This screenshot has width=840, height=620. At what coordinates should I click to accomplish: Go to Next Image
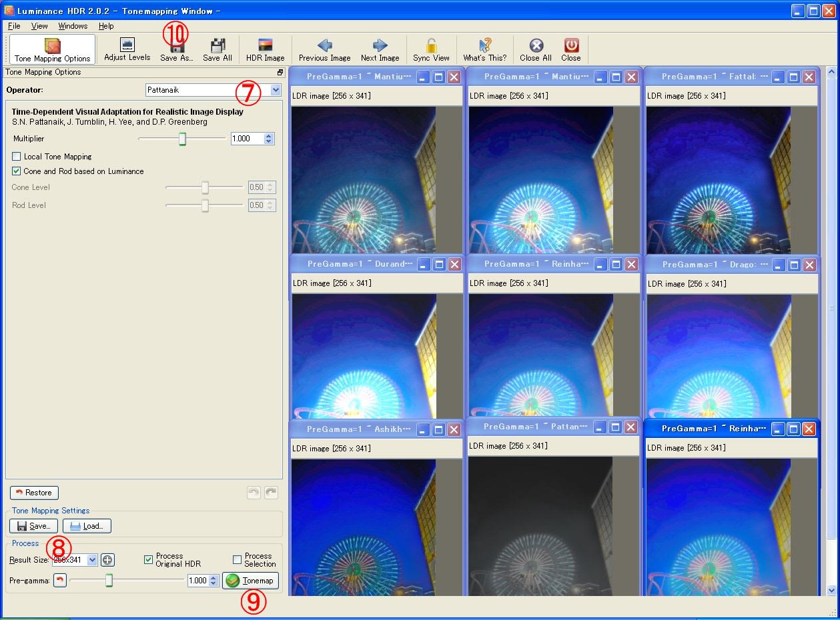click(380, 45)
